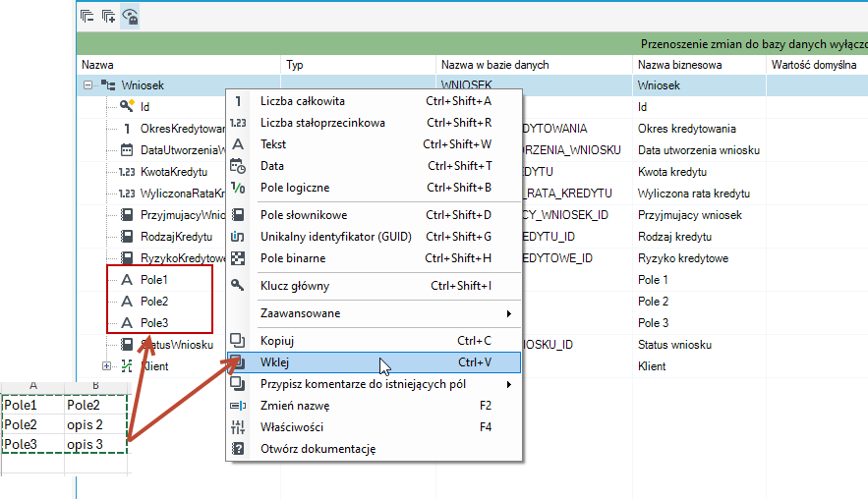Click the 1.23 icon beside Liczba stałoprzecinkowa
The image size is (868, 499).
click(x=238, y=123)
